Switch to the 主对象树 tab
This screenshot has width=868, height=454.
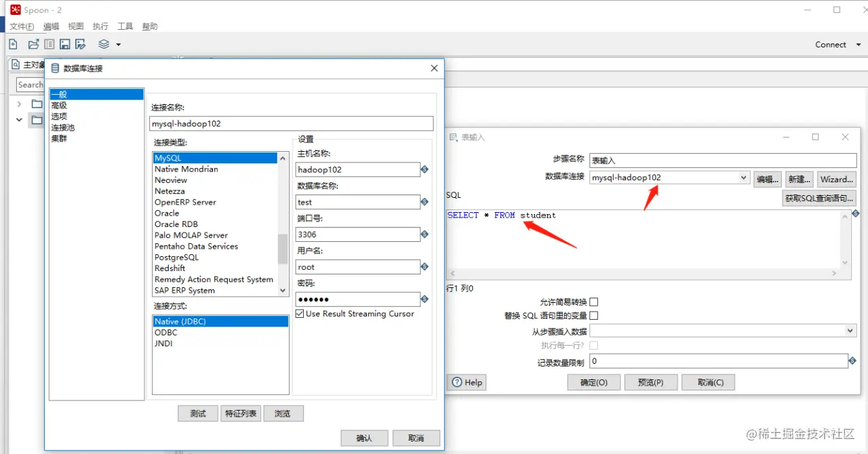coord(28,65)
